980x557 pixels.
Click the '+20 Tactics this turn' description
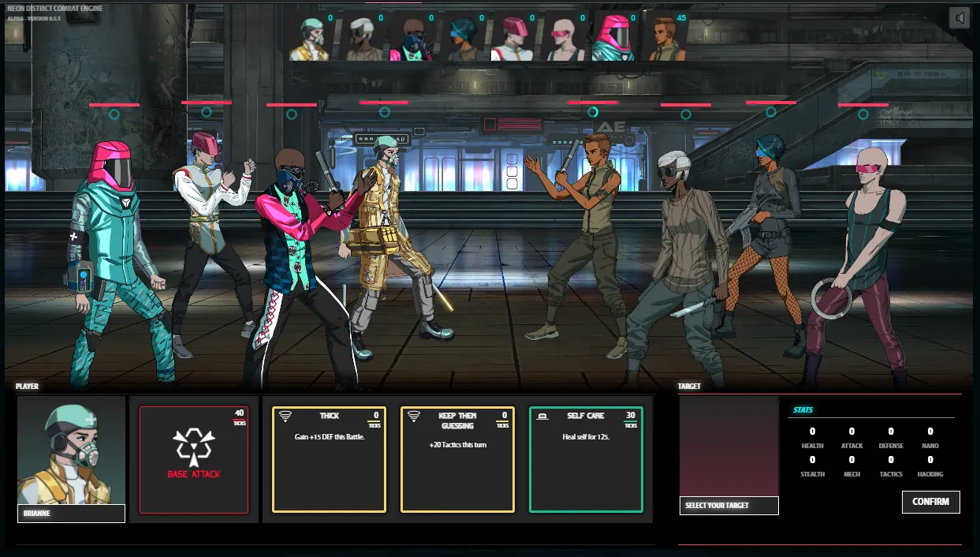click(x=457, y=444)
